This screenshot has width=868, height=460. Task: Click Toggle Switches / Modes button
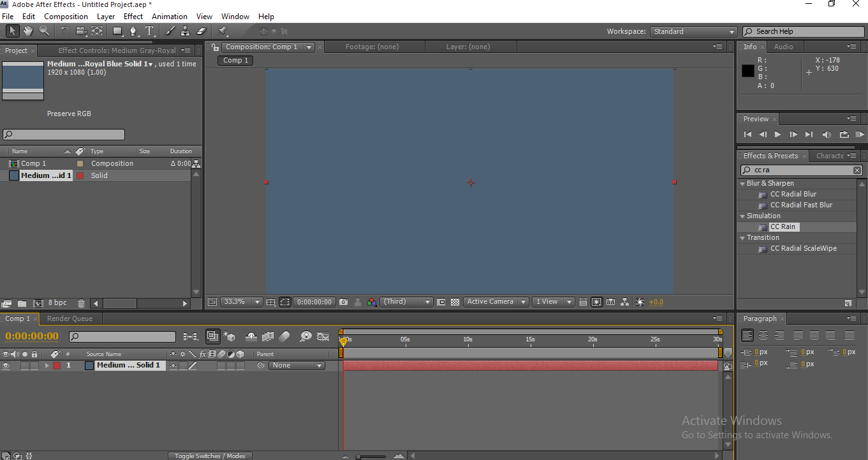coord(210,456)
